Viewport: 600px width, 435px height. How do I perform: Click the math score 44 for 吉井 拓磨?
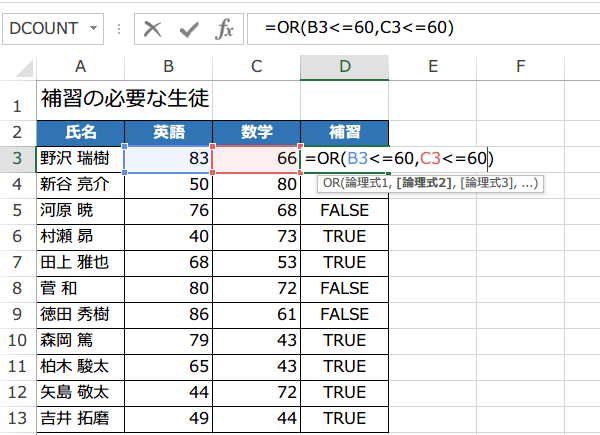256,419
